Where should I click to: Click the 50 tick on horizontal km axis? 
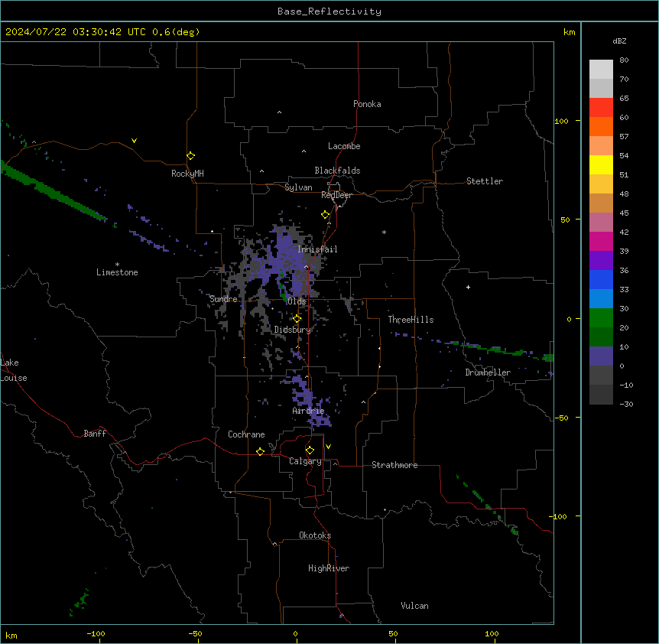click(x=393, y=633)
